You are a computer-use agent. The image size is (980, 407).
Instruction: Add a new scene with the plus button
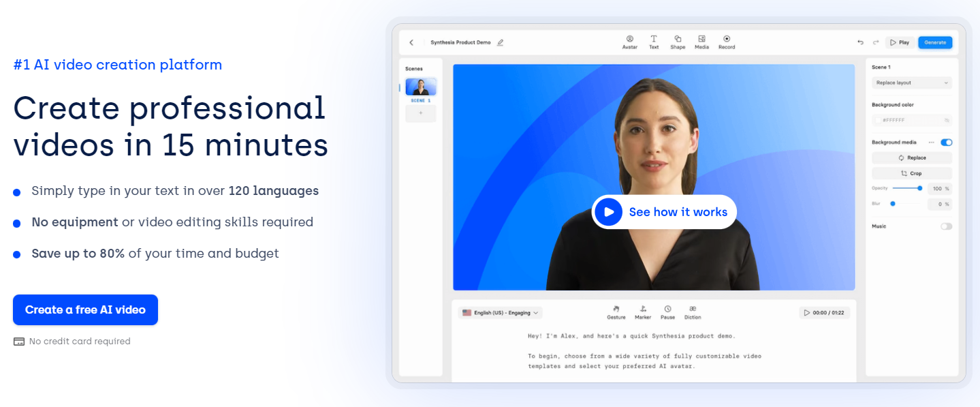(421, 113)
